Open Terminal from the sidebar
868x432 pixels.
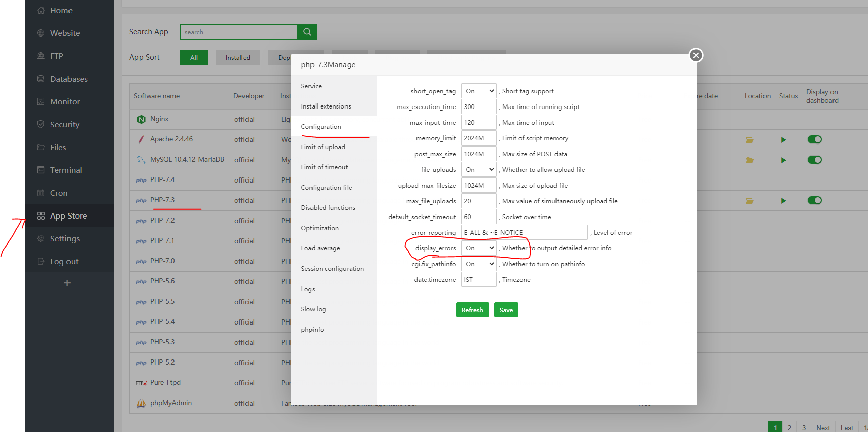point(66,170)
